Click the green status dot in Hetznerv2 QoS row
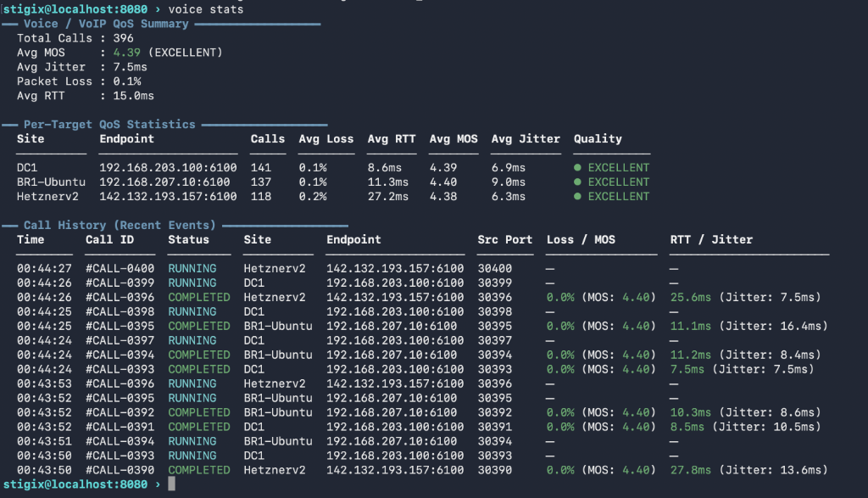Screen dimensions: 868x498 (577, 196)
